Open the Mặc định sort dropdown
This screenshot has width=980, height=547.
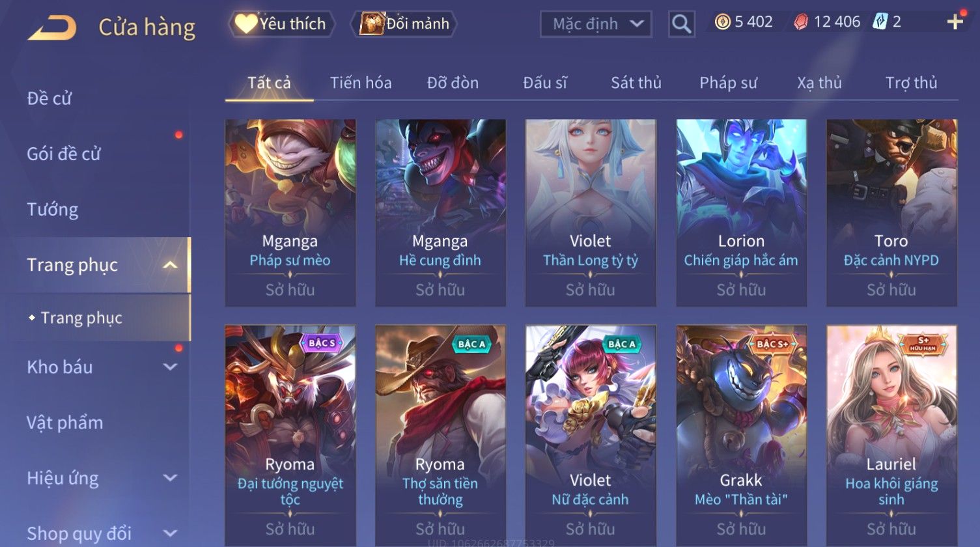tap(595, 24)
